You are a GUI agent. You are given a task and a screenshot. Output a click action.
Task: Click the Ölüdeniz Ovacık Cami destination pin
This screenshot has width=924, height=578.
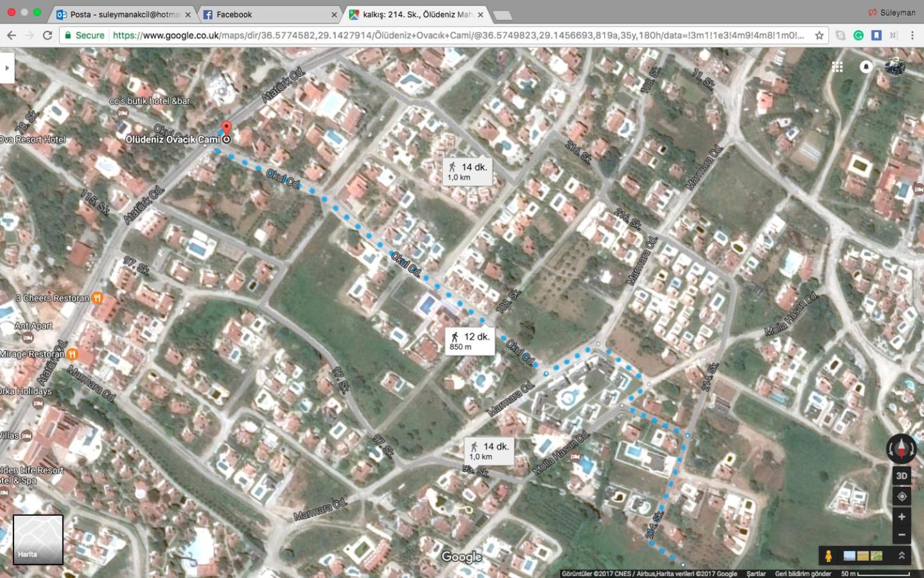pos(226,130)
